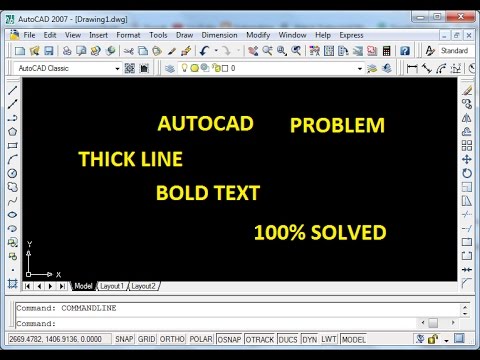This screenshot has height=360, width=480.
Task: Expand the AutoCAD Classic workspace dropdown
Action: click(x=117, y=69)
